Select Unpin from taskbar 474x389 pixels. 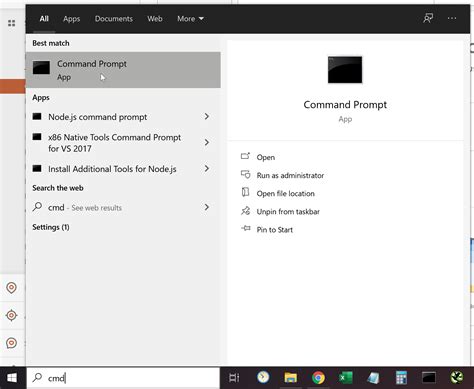tap(288, 211)
